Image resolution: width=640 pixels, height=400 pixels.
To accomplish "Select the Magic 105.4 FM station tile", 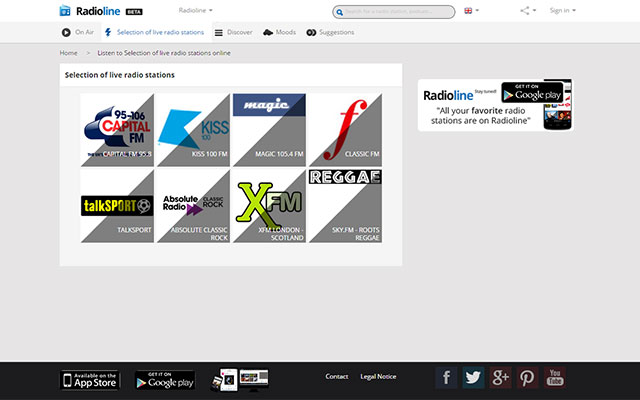I will (269, 130).
